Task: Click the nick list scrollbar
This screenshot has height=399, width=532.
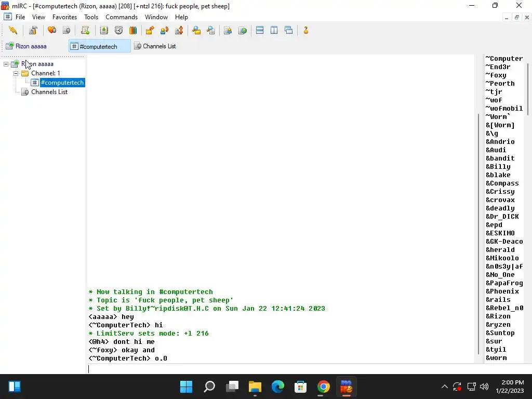Action: click(x=528, y=90)
